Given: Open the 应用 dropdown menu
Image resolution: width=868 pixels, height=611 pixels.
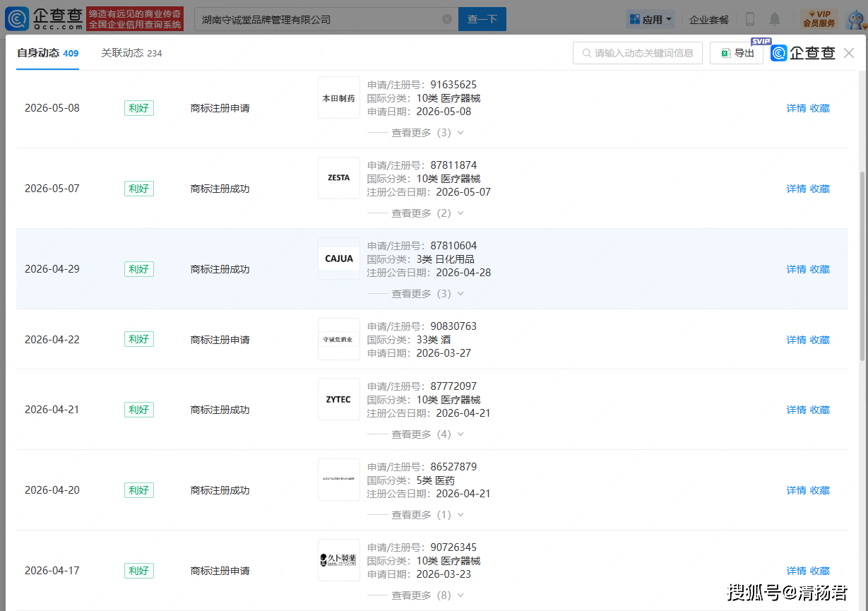Looking at the screenshot, I should [650, 19].
